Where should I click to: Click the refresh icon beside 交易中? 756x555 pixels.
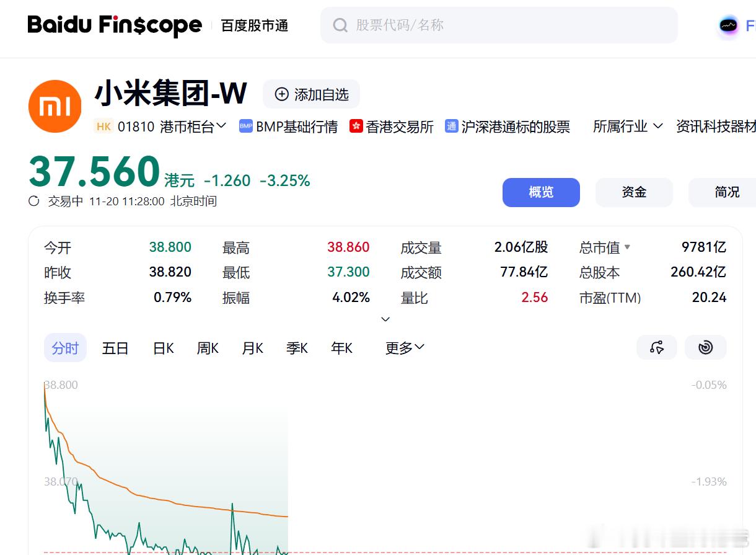point(34,201)
